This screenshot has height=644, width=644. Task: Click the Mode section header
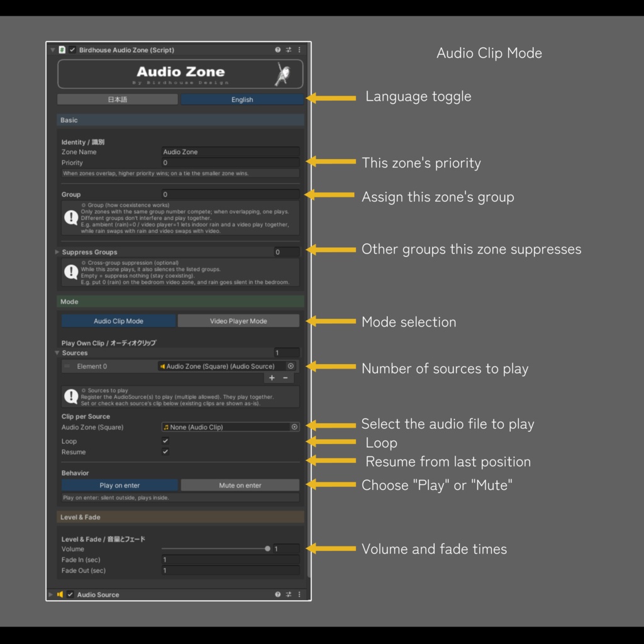tap(180, 301)
